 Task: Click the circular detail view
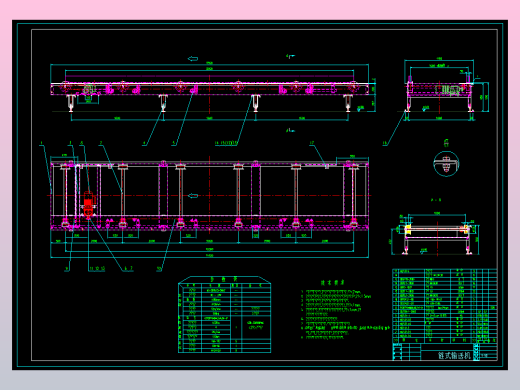(446, 164)
